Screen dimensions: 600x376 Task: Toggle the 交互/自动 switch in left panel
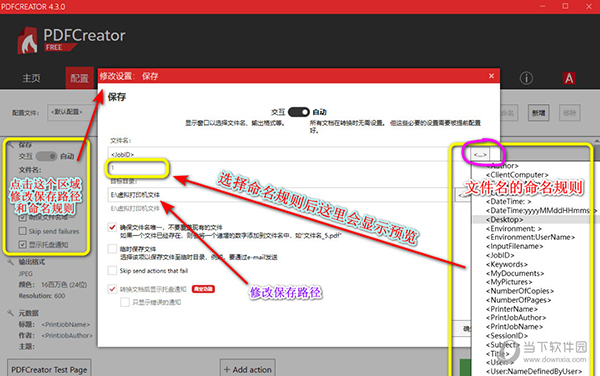[46, 156]
